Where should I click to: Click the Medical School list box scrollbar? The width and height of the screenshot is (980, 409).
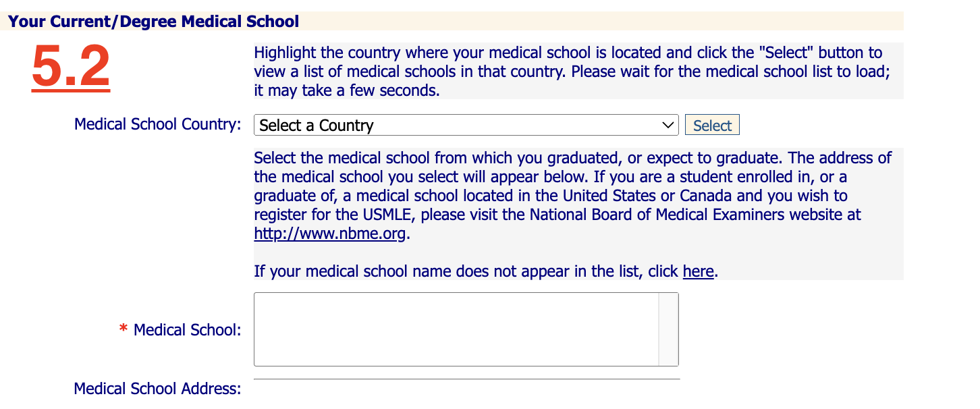click(668, 329)
